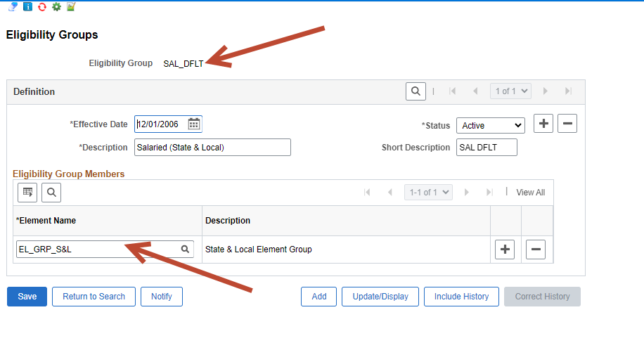Screen dimensions: 644x343
Task: Go to previous Definition row
Action: [x=475, y=91]
